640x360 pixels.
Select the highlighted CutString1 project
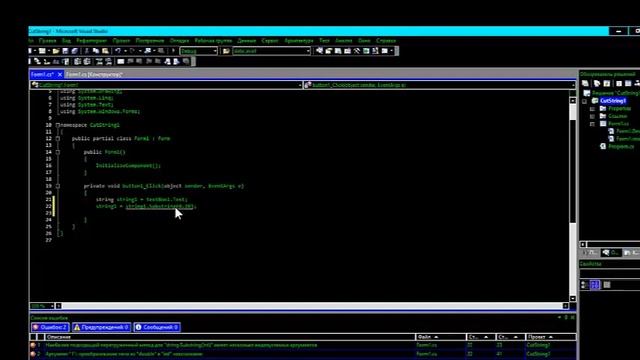[613, 101]
